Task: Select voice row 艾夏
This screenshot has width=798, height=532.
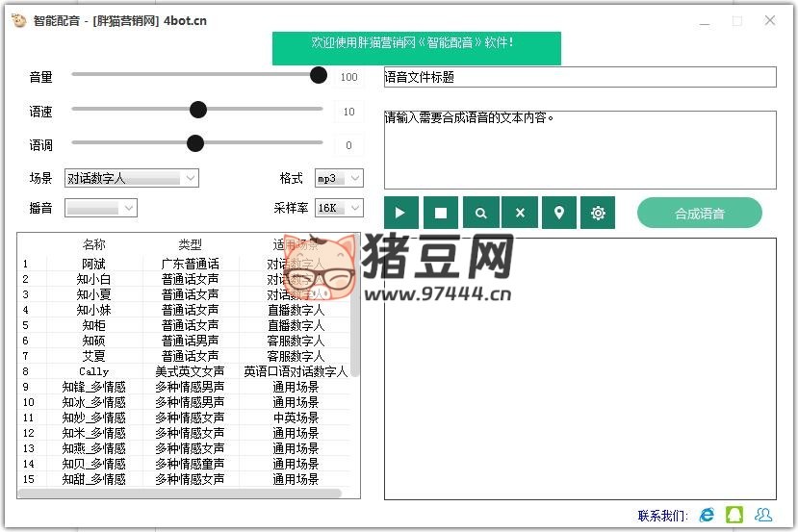Action: (184, 356)
